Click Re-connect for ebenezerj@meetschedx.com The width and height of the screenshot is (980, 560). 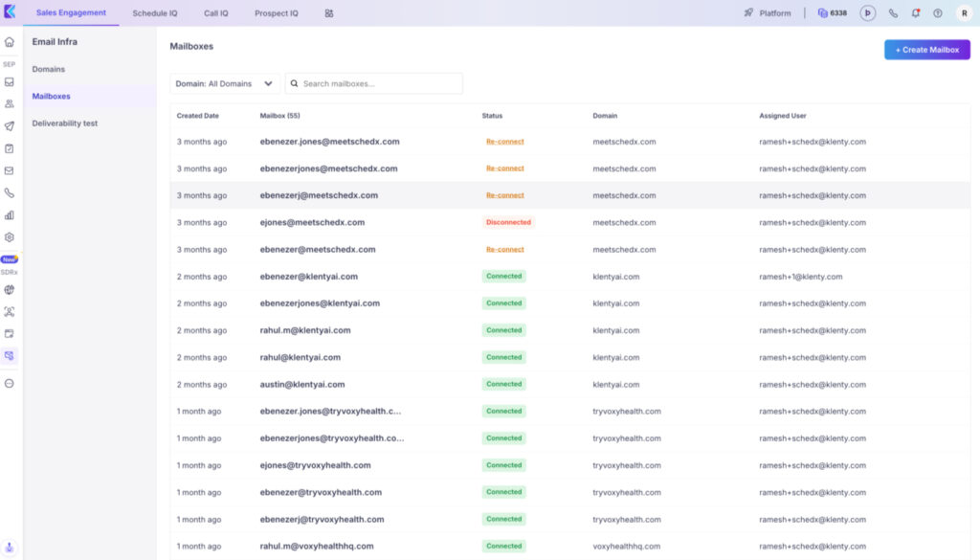[504, 194]
